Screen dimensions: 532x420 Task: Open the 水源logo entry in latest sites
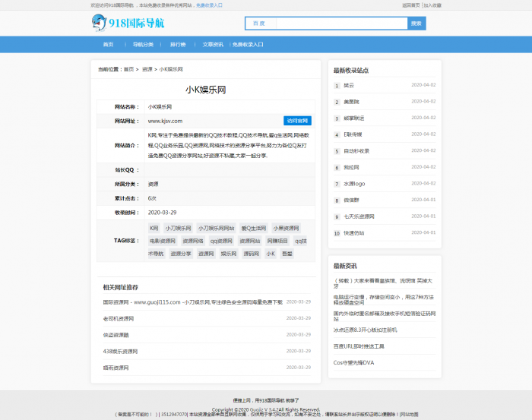(354, 184)
